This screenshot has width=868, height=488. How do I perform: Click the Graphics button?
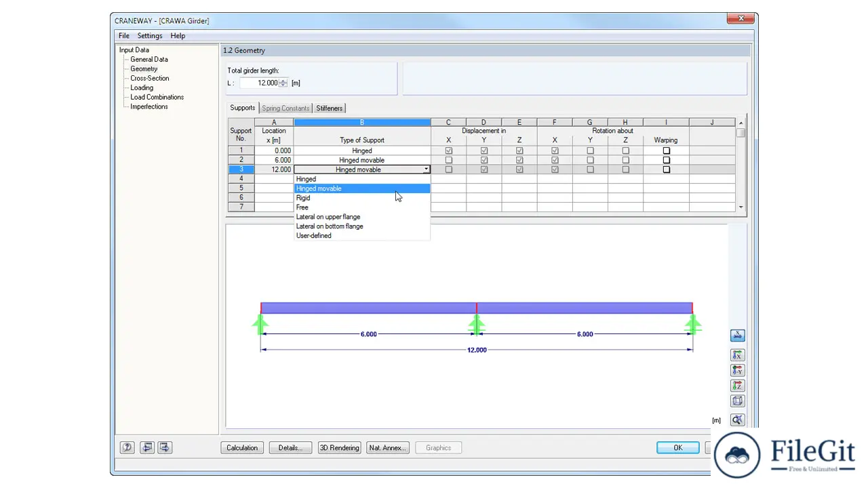tap(438, 447)
